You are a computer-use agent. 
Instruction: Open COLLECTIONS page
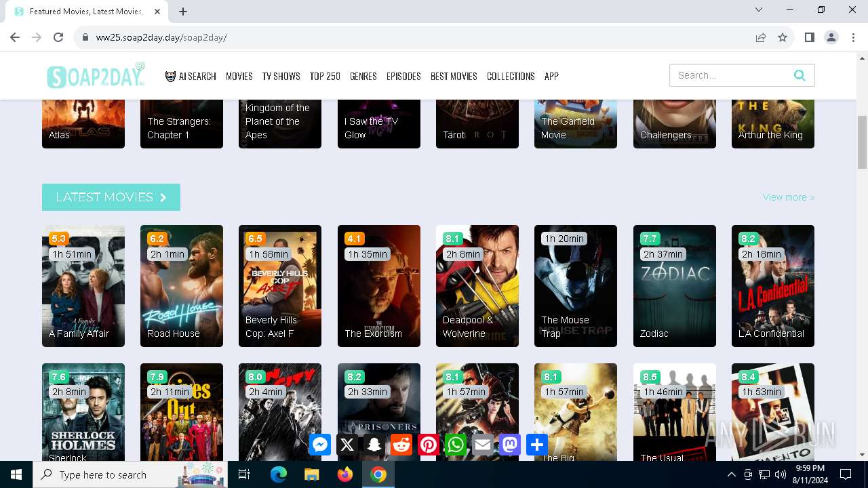pos(511,76)
